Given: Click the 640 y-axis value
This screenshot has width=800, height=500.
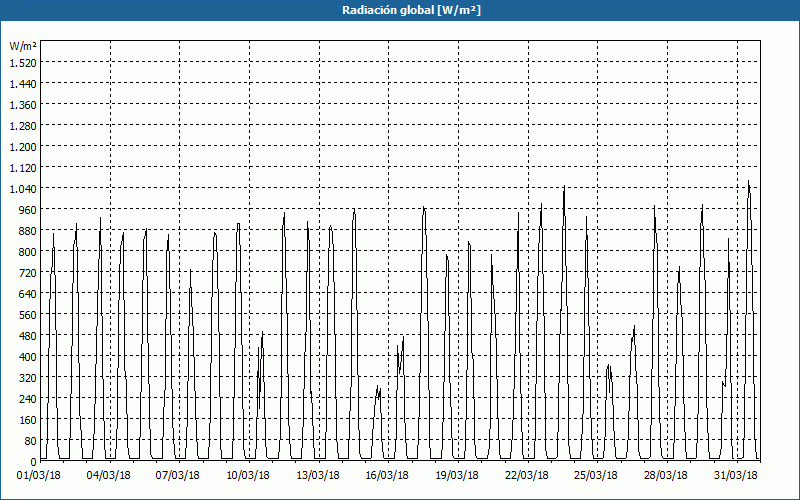Looking at the screenshot, I should coord(28,294).
